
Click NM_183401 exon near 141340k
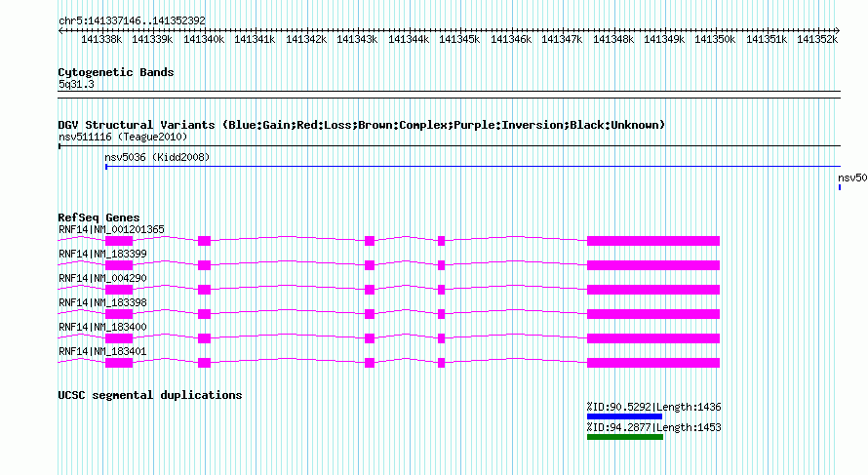point(204,363)
